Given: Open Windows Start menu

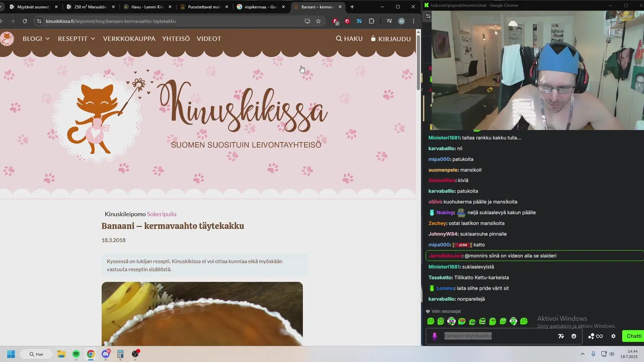Looking at the screenshot, I should click(x=11, y=354).
